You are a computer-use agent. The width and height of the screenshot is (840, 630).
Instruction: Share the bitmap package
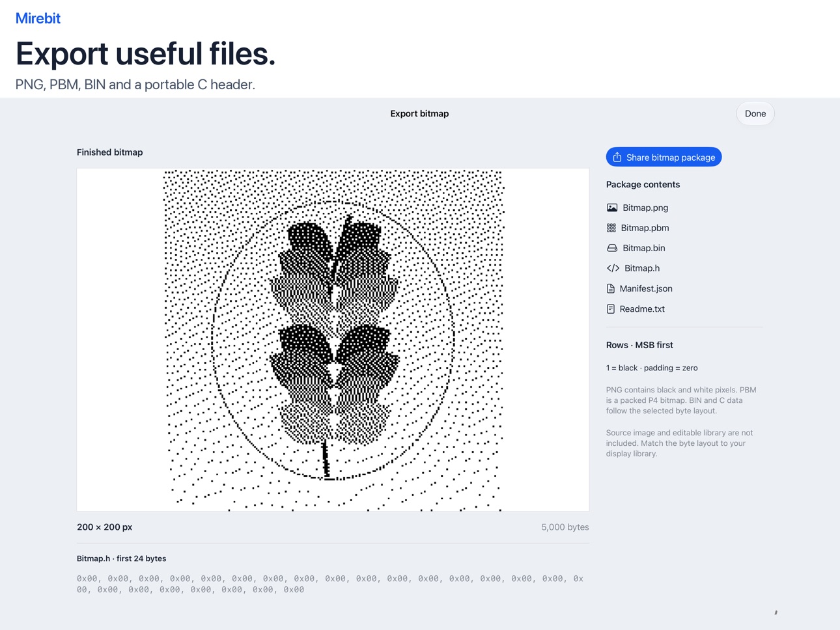[664, 157]
